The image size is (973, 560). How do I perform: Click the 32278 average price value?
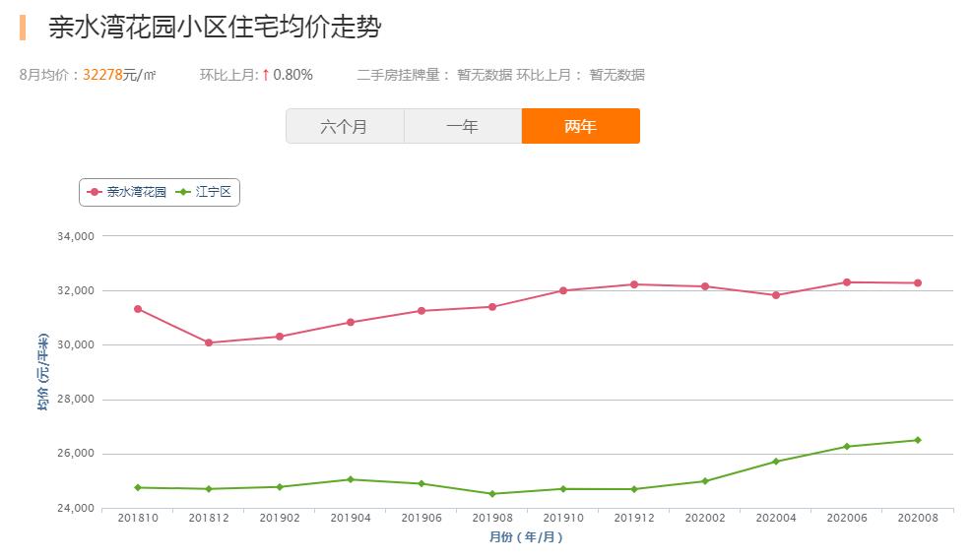click(102, 75)
